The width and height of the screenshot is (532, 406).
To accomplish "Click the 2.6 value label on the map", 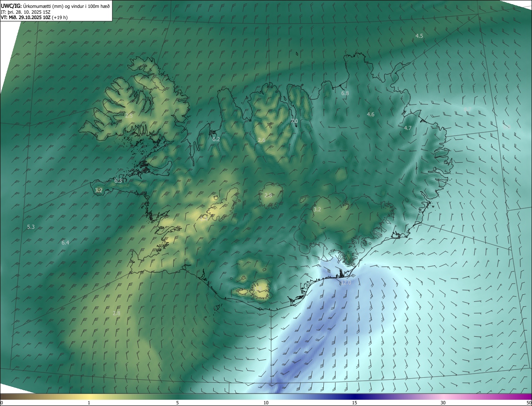I will 261,141.
